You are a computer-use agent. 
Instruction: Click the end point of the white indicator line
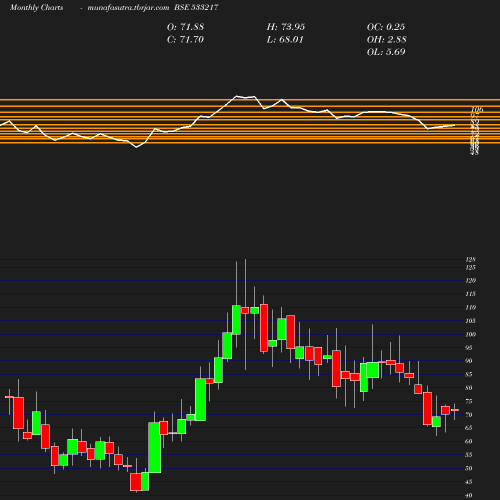[x=455, y=125]
